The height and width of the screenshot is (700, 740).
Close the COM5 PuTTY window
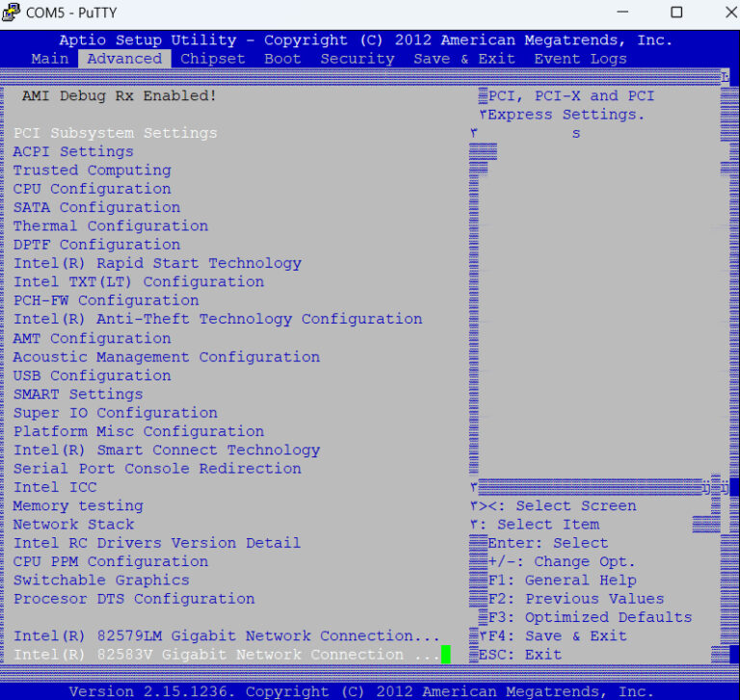click(x=730, y=13)
